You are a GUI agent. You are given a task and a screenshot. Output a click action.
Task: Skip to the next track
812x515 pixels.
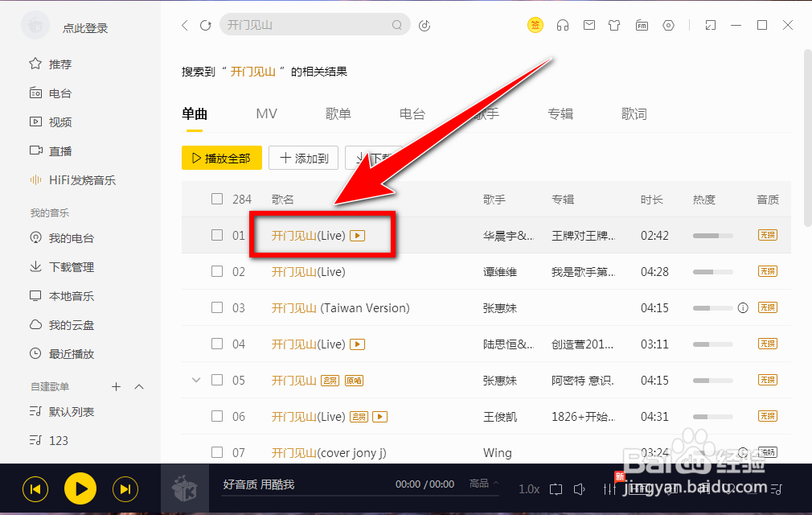125,489
